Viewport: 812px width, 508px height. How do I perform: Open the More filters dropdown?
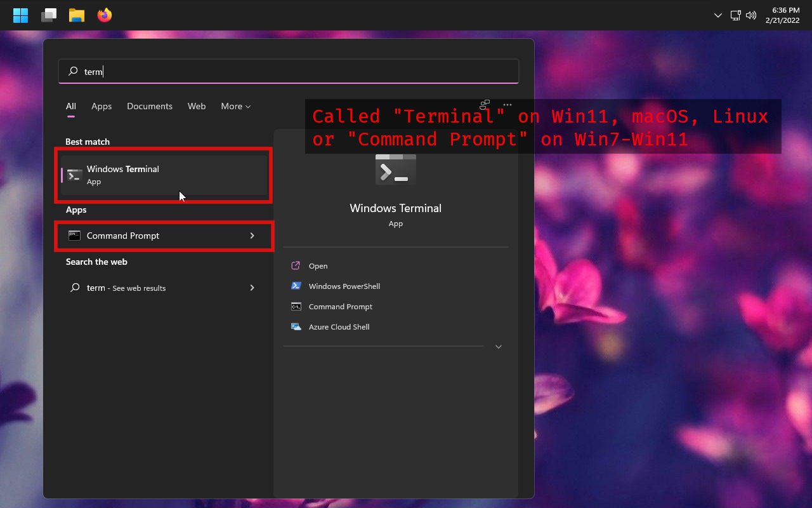coord(235,106)
